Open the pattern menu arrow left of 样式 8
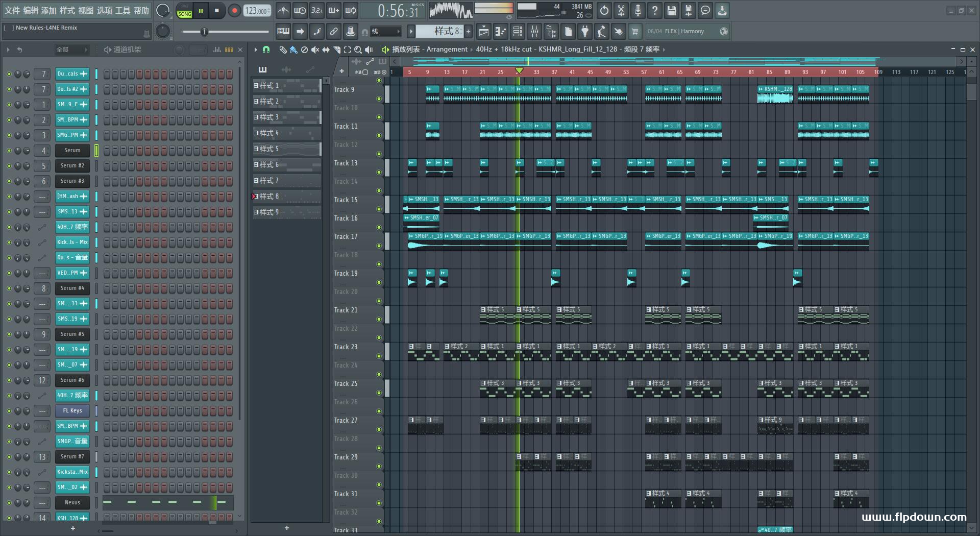This screenshot has height=536, width=980. (x=411, y=32)
